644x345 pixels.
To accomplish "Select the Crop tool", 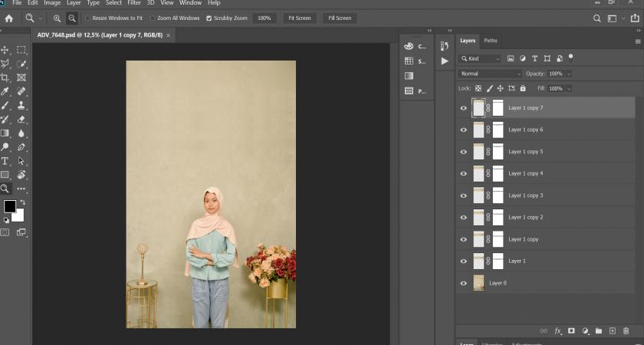I will [5, 77].
